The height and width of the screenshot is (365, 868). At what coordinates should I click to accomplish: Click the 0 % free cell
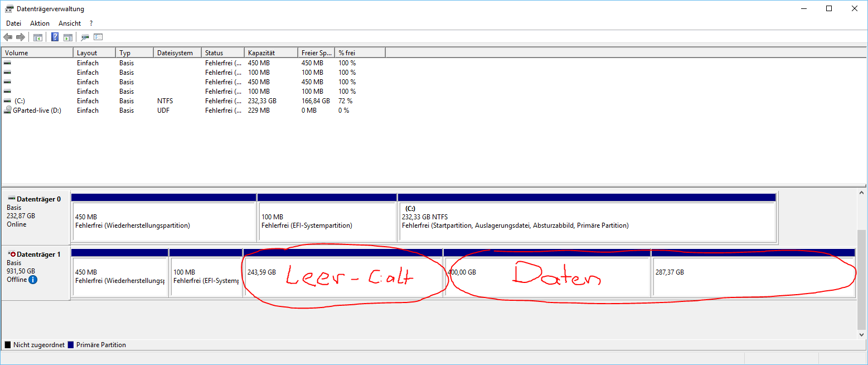pos(343,111)
